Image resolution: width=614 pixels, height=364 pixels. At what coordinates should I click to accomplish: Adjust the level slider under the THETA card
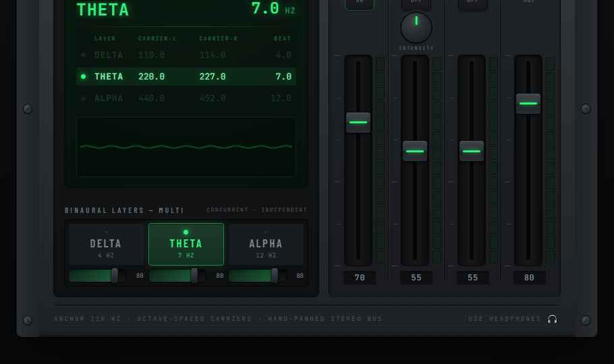pos(177,276)
